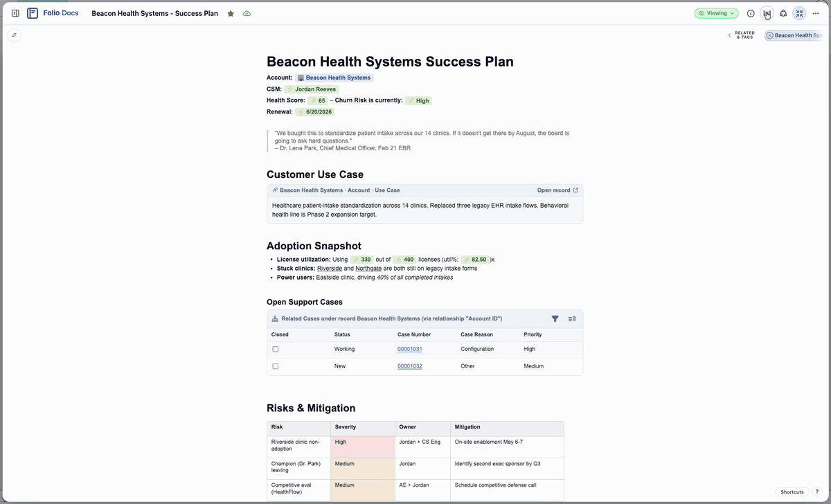Click the Jordan Reeves CSM chip

click(x=311, y=89)
